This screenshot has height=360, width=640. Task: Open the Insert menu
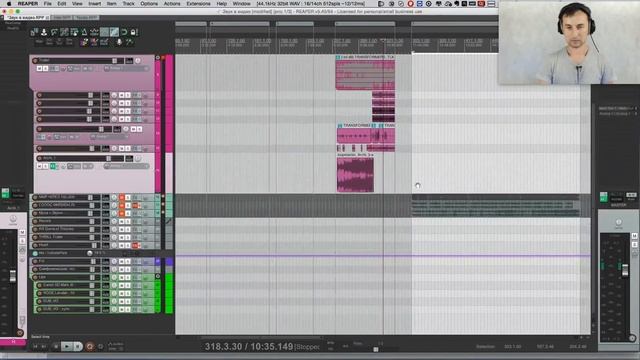pos(94,4)
